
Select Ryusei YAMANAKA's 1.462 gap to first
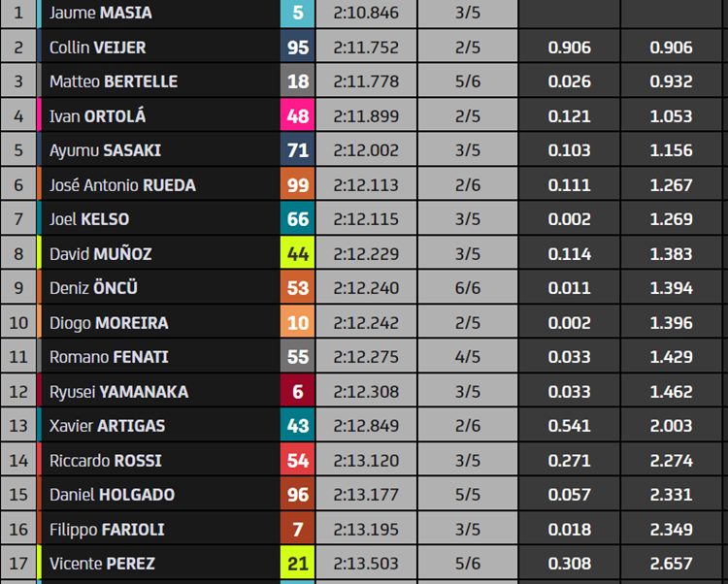(x=672, y=392)
